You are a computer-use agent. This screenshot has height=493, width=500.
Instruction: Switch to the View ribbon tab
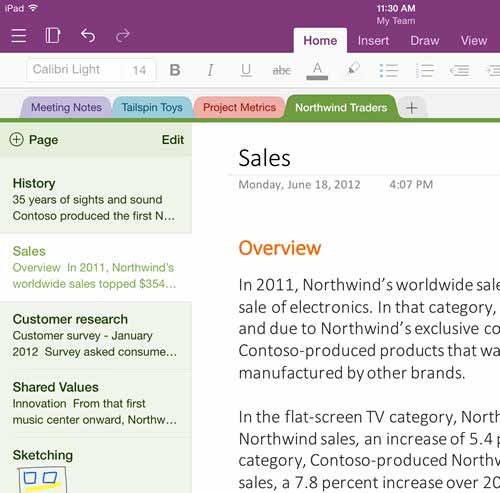474,41
